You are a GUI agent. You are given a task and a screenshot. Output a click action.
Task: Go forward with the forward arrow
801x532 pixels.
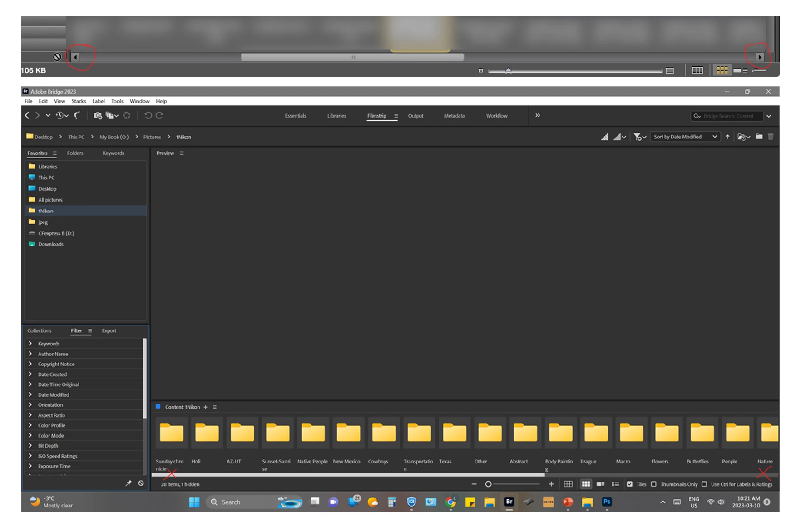(x=38, y=116)
